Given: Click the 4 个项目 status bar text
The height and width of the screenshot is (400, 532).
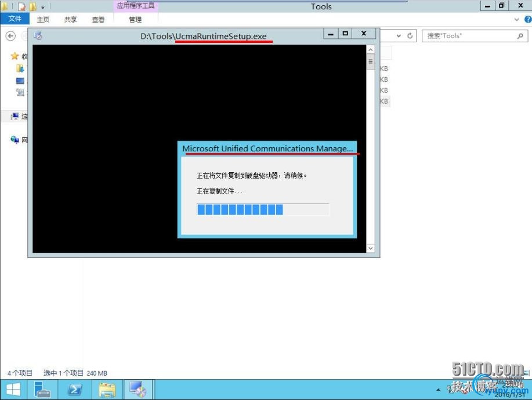Looking at the screenshot, I should 20,373.
